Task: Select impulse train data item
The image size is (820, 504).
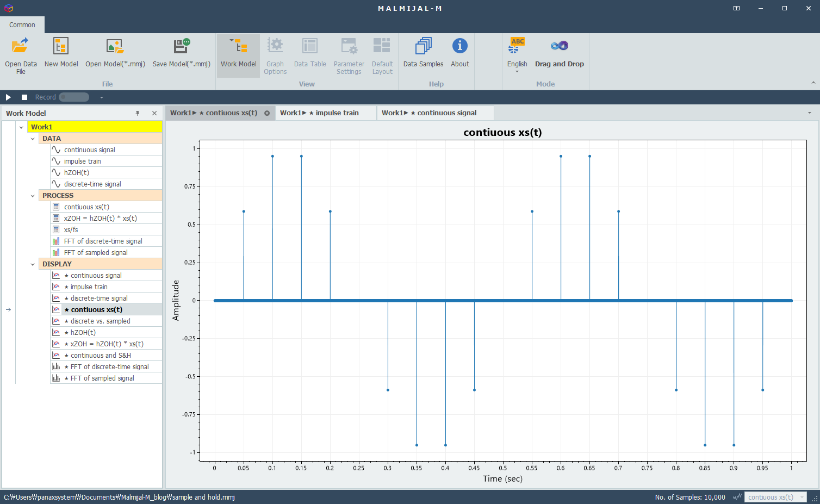Action: [106, 161]
